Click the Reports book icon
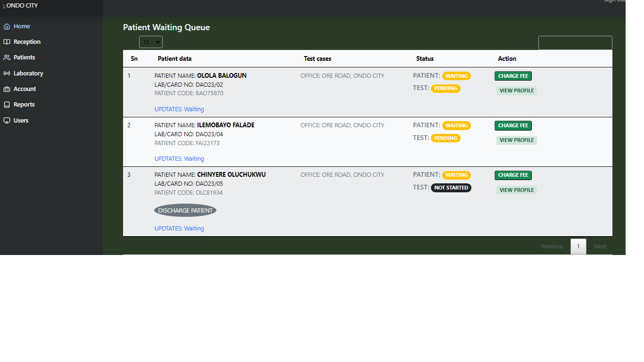Image resolution: width=644 pixels, height=362 pixels. pyautogui.click(x=7, y=105)
